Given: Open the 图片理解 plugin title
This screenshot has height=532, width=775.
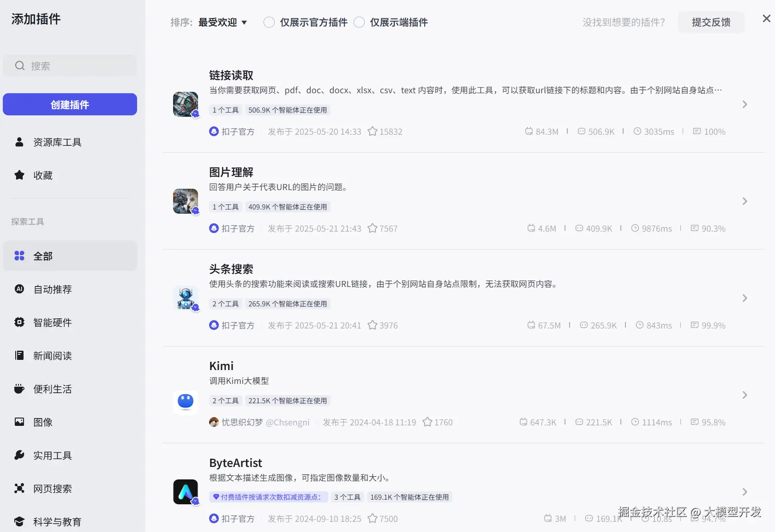Looking at the screenshot, I should (231, 172).
